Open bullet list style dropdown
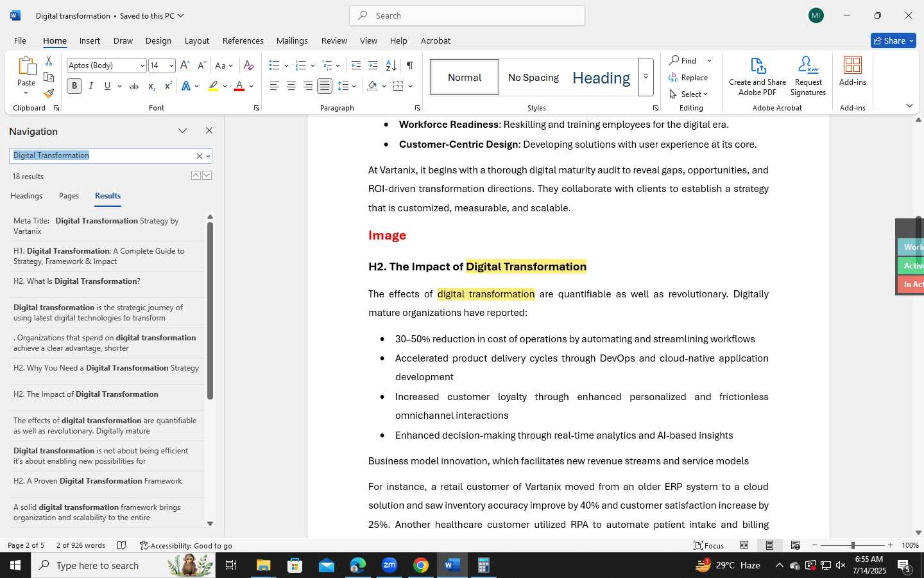The height and width of the screenshot is (578, 924). tap(286, 66)
